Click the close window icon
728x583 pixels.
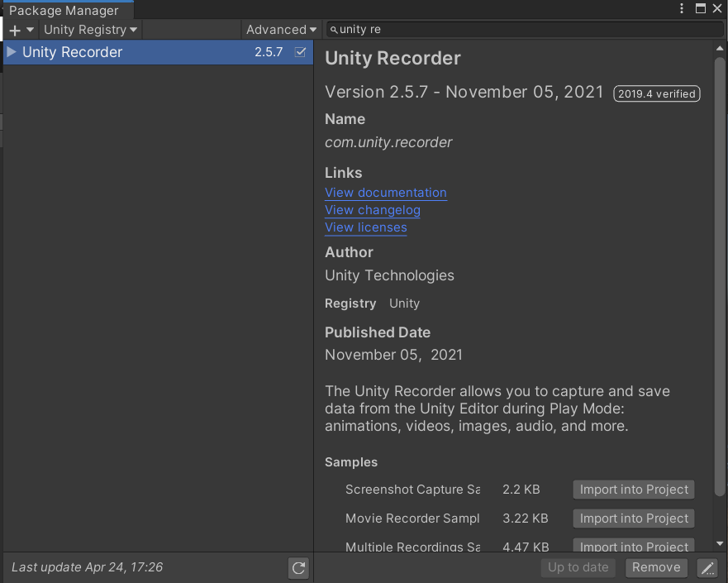coord(717,8)
